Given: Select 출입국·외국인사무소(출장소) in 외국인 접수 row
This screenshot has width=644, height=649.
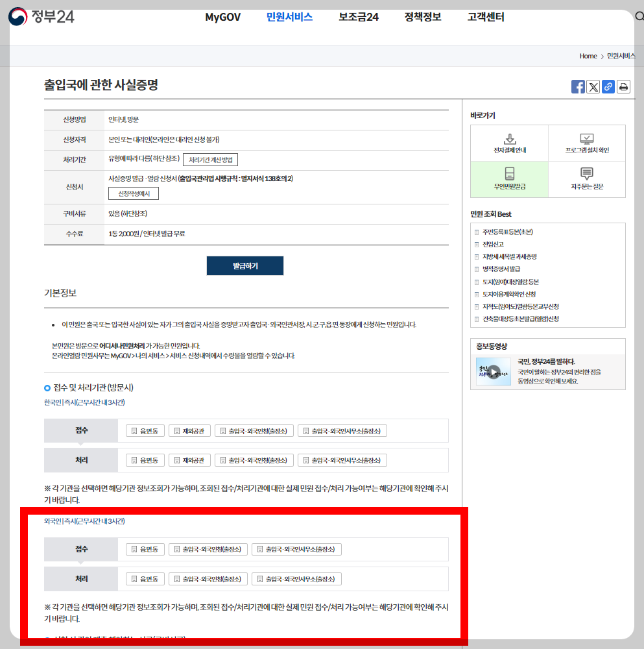Looking at the screenshot, I should pos(296,549).
